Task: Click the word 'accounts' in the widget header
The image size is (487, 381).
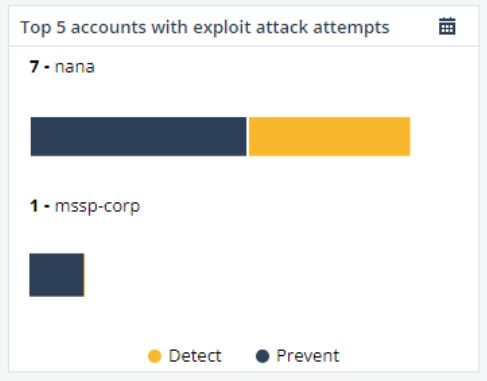Action: coord(109,27)
